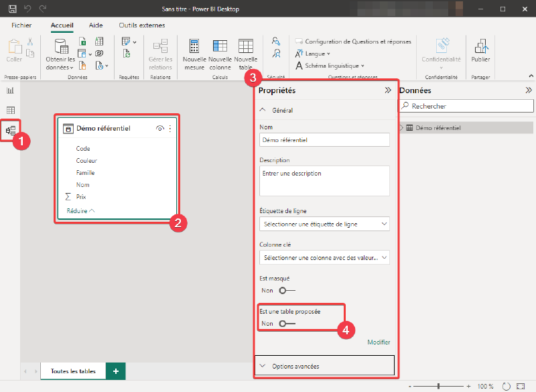The image size is (536, 392).
Task: Collapse the Général section
Action: click(x=262, y=110)
